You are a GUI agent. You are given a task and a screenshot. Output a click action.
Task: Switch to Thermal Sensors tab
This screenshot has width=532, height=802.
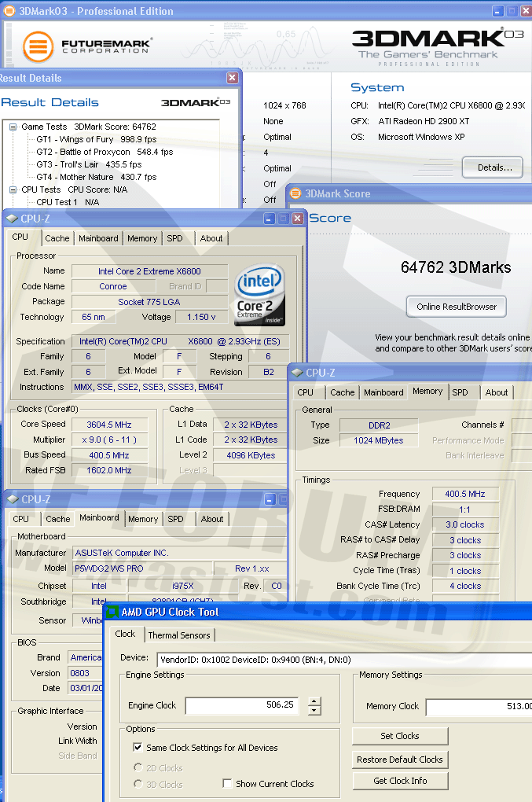point(179,635)
